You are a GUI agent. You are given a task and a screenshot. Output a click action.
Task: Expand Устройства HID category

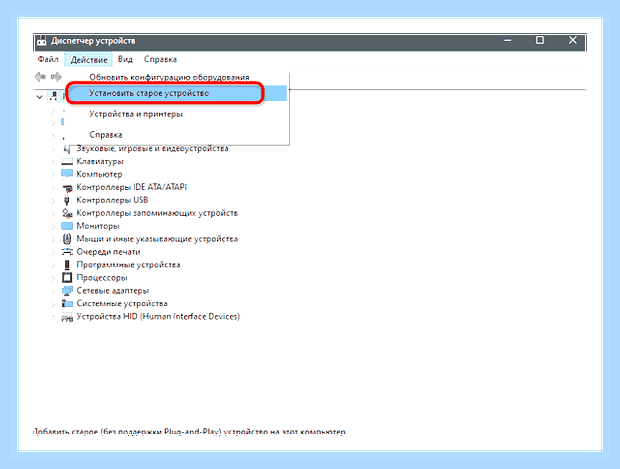pos(53,317)
